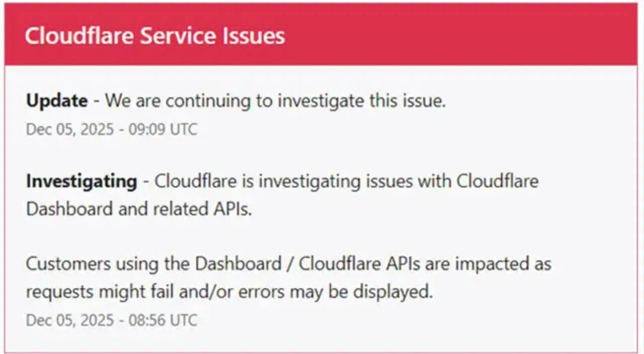This screenshot has height=354, width=644.
Task: Click the bold "Update" status label
Action: pyautogui.click(x=57, y=101)
